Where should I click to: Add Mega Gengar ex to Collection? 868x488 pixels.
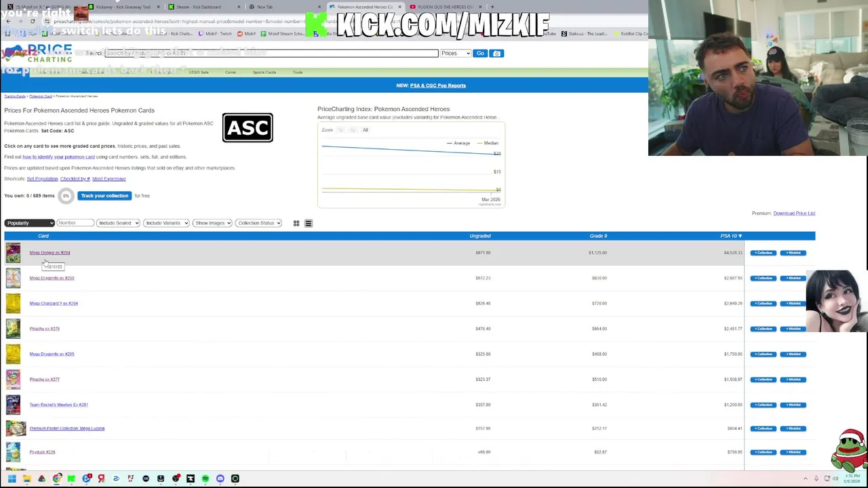(x=764, y=253)
